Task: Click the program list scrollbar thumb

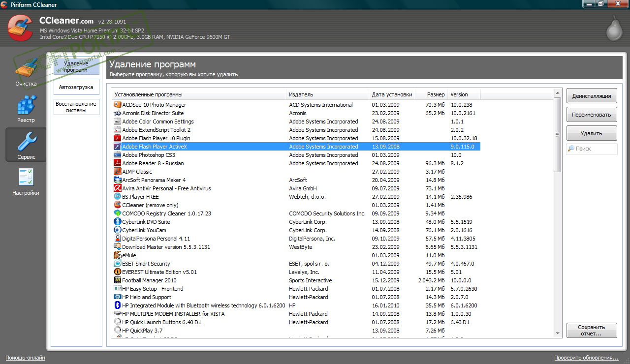Action: [557, 134]
